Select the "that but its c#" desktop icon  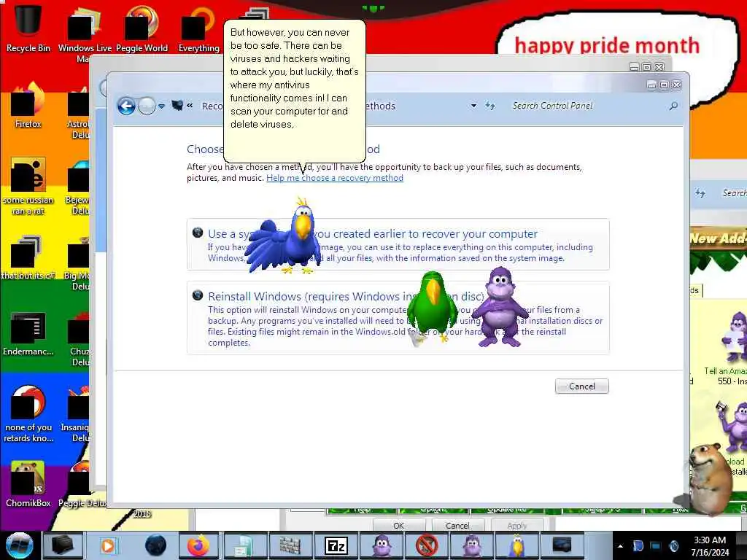(x=28, y=257)
